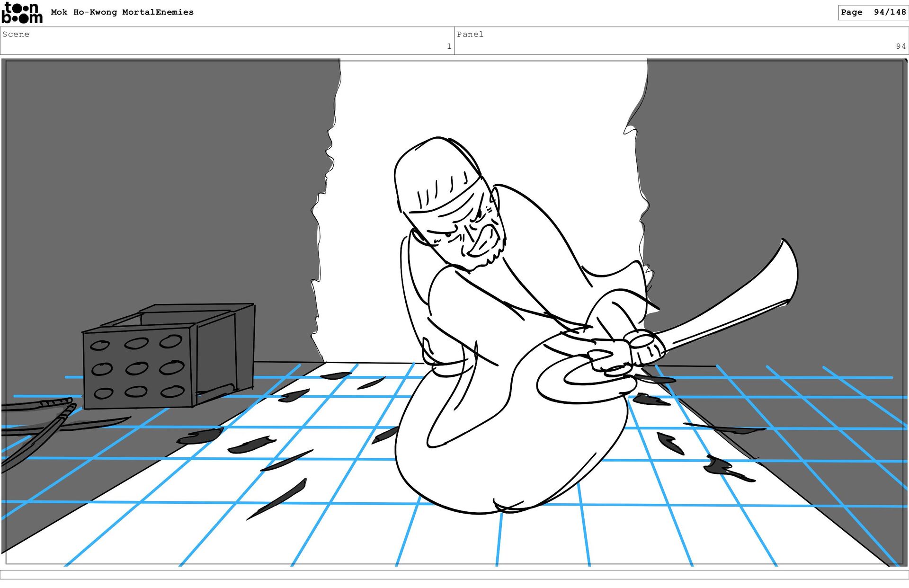
Task: Click the Page 94/148 indicator box
Action: tap(873, 12)
